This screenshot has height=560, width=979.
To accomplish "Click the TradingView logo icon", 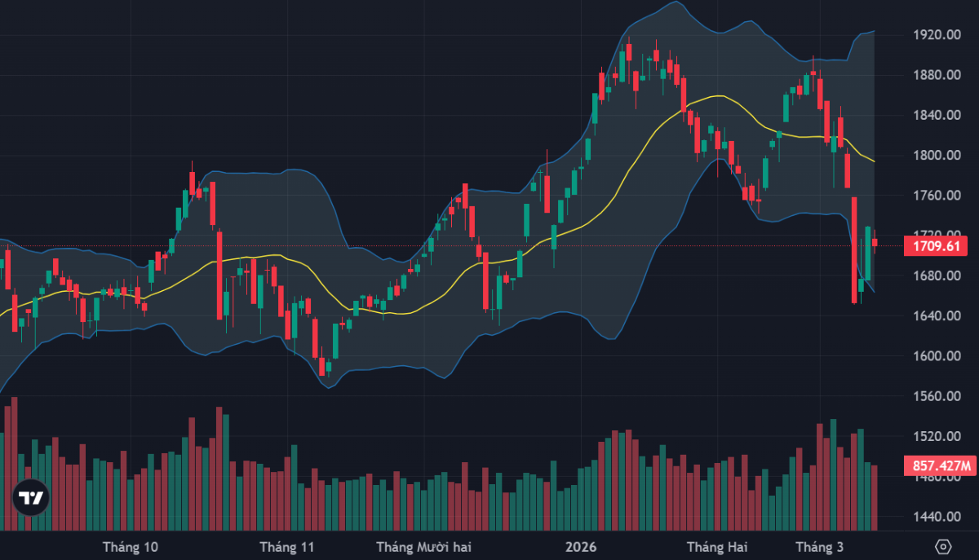I will 31,498.
